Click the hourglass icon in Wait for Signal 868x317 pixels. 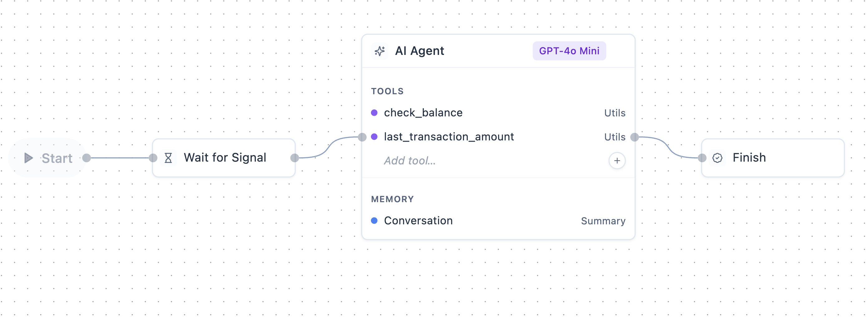point(168,157)
